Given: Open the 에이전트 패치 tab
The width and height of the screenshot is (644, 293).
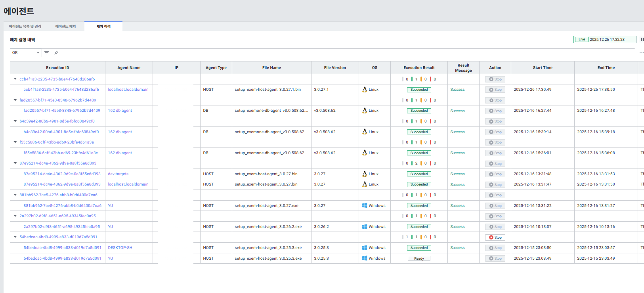Looking at the screenshot, I should (x=65, y=27).
